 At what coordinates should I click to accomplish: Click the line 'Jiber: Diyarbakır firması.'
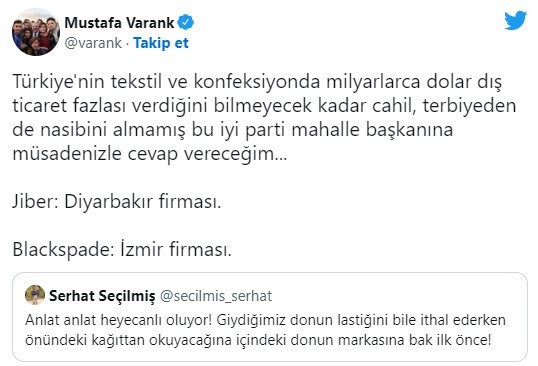tap(117, 201)
